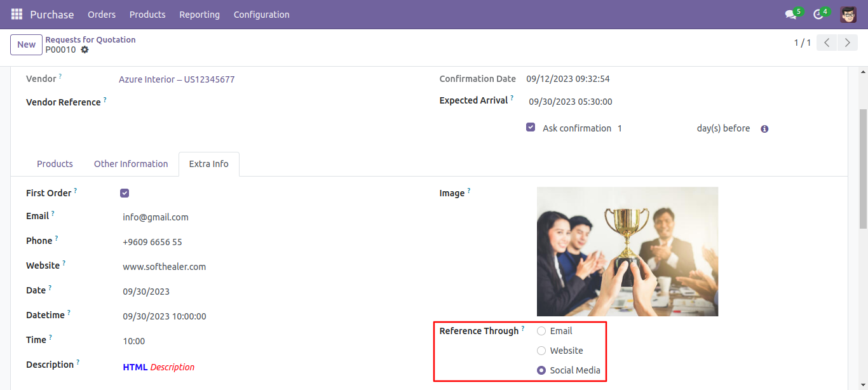Click the help mark beside First Order
Image resolution: width=868 pixels, height=390 pixels.
[76, 191]
